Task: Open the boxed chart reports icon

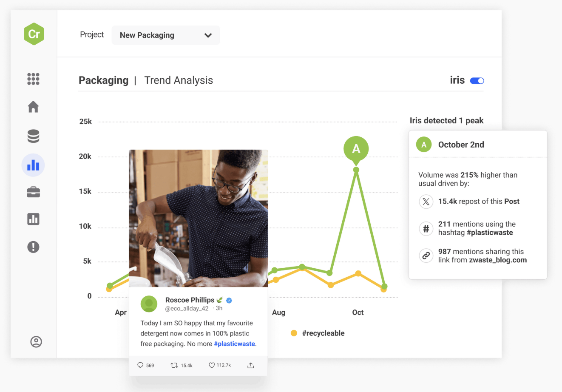Action: 33,219
